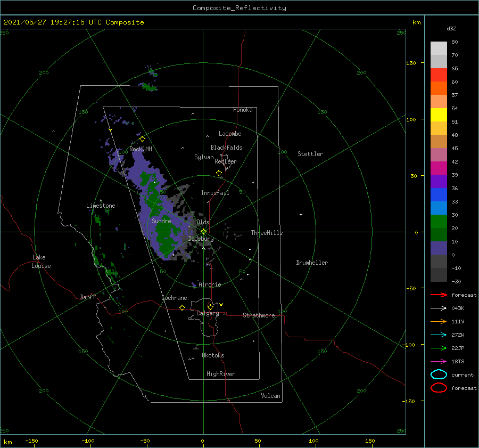This screenshot has height=448, width=479.
Task: Click the small green echo north of the boxed area
Action: pos(149,87)
